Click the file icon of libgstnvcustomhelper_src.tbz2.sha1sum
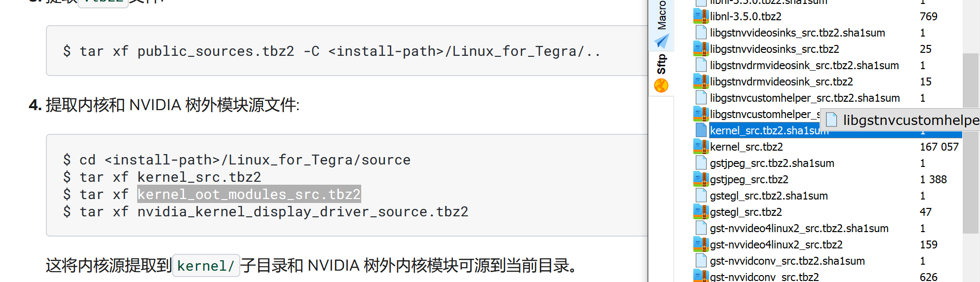 pos(701,98)
